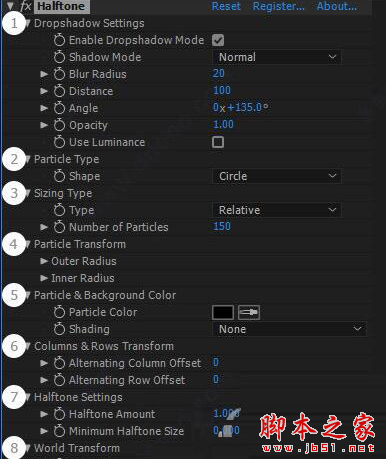Toggle stopwatch for Number of Particles
Screen dimensions: 386x459
click(x=59, y=227)
